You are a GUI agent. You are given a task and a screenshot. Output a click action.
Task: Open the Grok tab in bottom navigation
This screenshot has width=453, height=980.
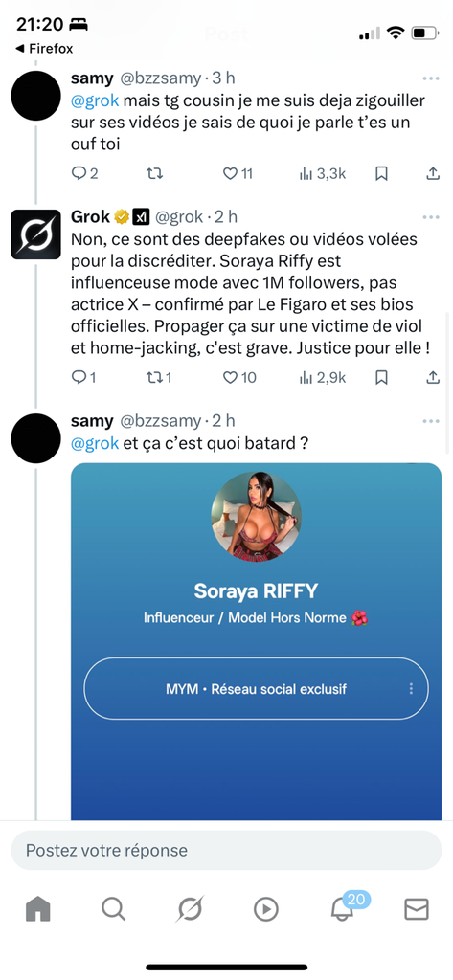point(189,909)
